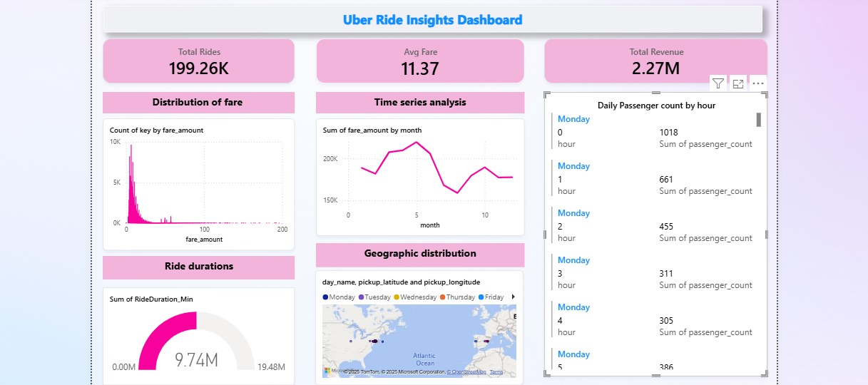Select the Uber Ride Insights Dashboard title
The height and width of the screenshot is (385, 868).
pos(433,20)
